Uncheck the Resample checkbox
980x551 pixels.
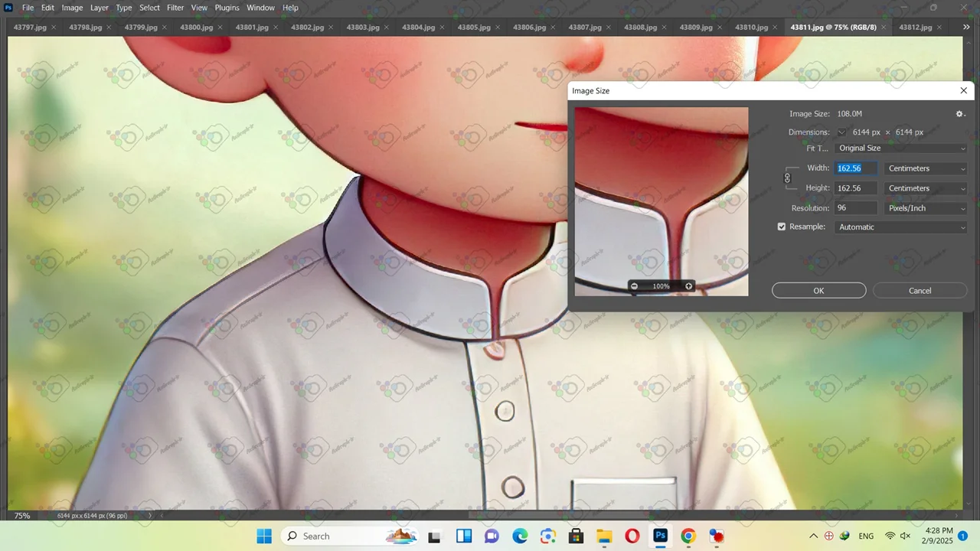pos(782,227)
